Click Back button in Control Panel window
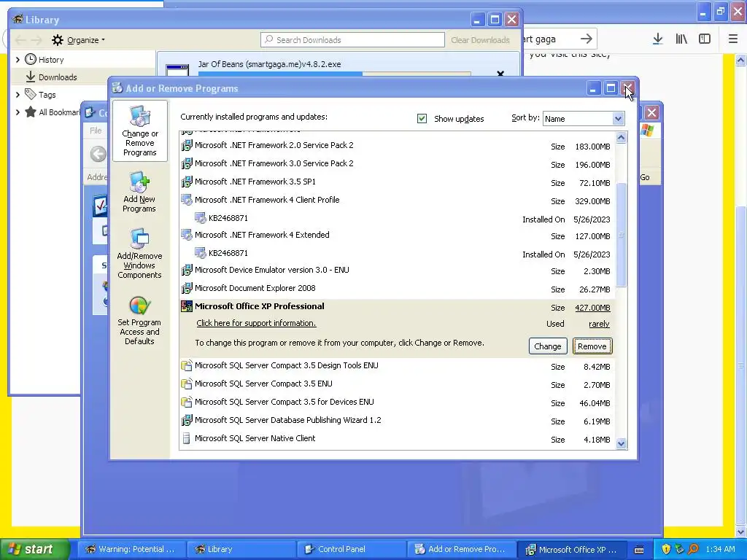The width and height of the screenshot is (747, 560). (98, 155)
